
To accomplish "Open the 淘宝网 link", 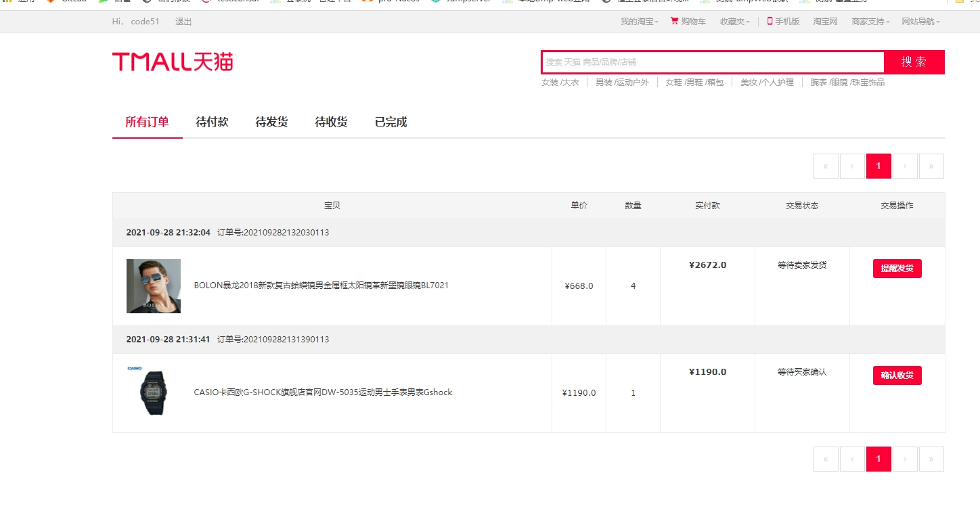I will (825, 22).
